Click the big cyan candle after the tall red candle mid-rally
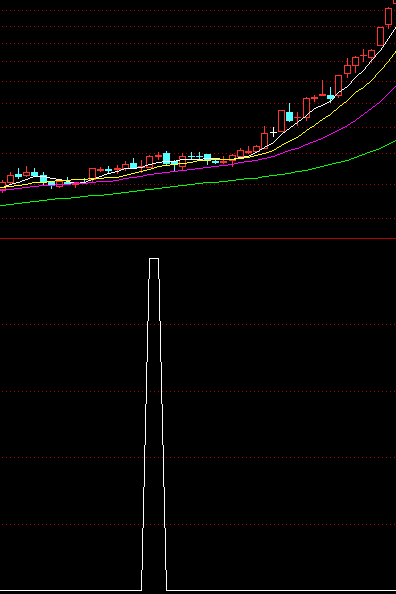396x594 pixels. point(290,116)
